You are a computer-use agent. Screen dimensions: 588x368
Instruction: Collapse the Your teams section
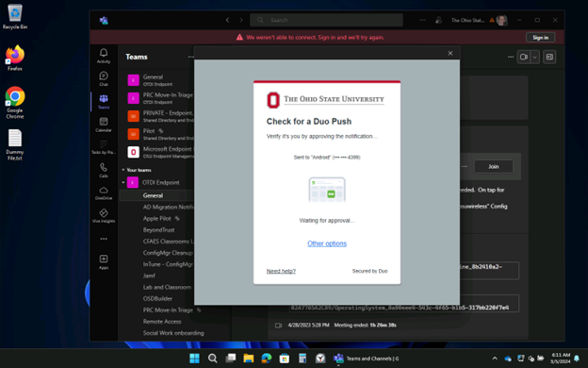[x=123, y=170]
